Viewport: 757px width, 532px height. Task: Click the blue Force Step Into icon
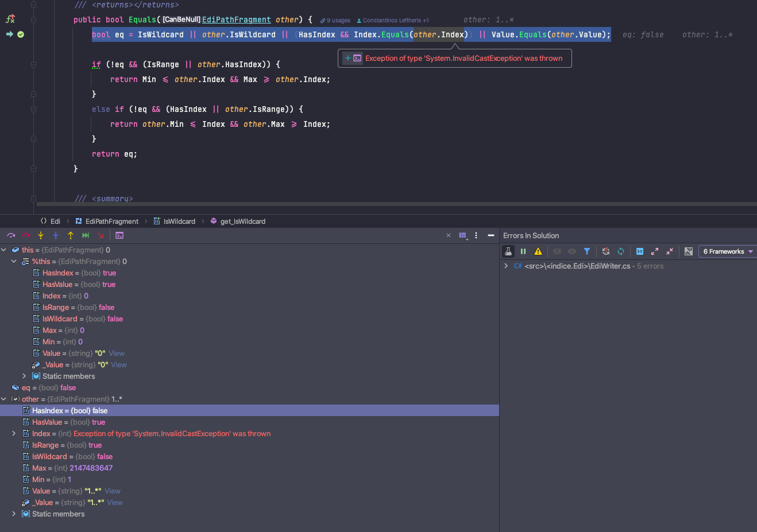coord(56,235)
